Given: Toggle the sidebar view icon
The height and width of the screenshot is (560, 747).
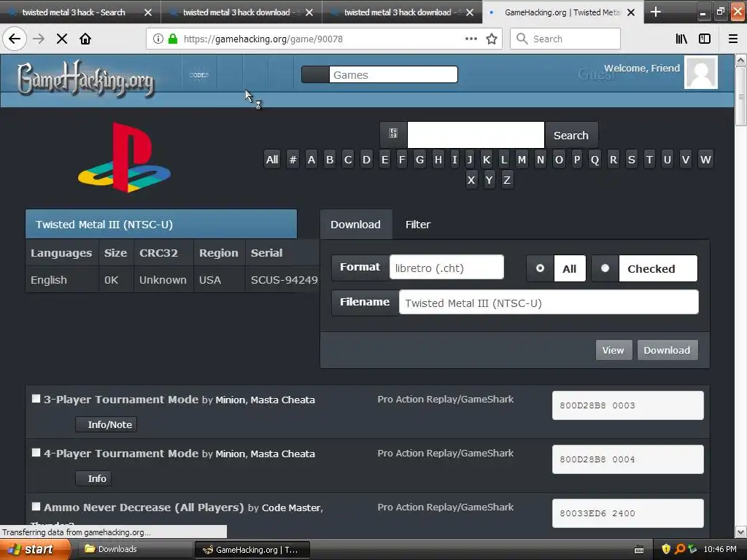Looking at the screenshot, I should 705,39.
